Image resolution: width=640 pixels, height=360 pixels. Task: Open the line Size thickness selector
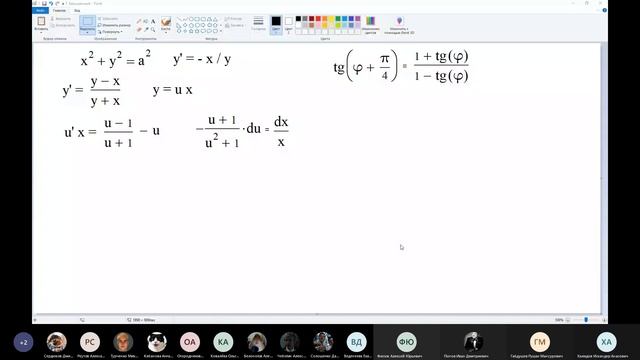coord(258,23)
